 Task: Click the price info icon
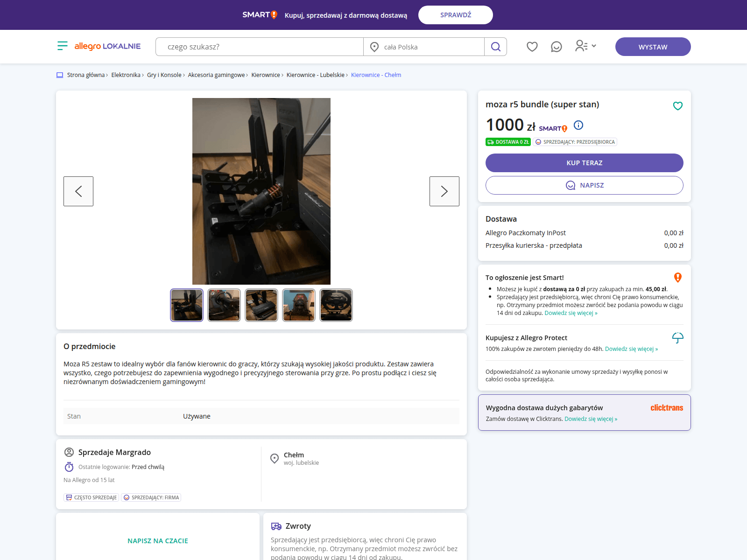578,125
